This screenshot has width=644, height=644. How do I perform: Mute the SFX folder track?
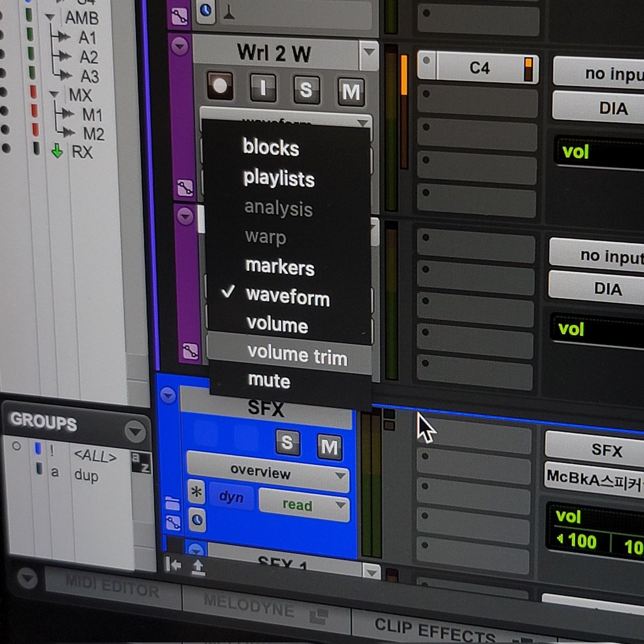(329, 447)
